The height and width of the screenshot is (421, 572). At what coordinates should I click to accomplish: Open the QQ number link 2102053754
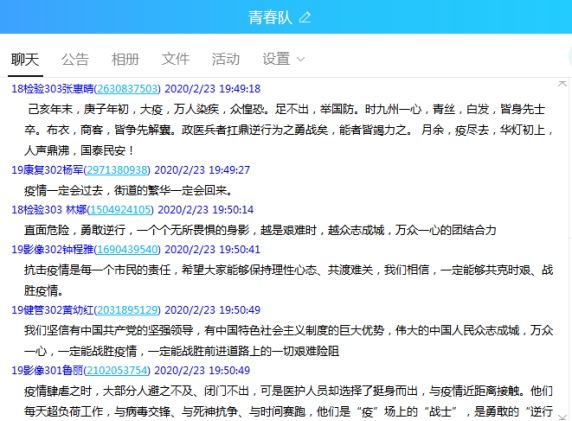tap(117, 371)
